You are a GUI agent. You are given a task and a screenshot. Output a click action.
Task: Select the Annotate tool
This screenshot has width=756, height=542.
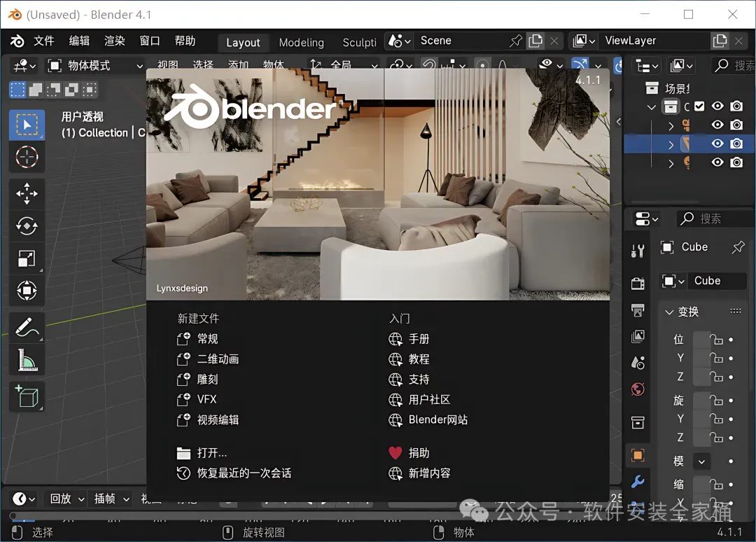coord(27,327)
